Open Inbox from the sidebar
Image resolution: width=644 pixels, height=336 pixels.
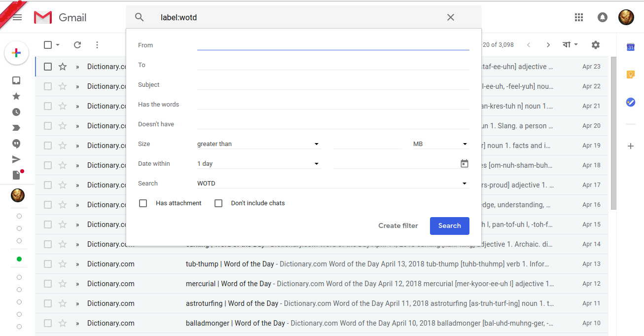click(16, 80)
